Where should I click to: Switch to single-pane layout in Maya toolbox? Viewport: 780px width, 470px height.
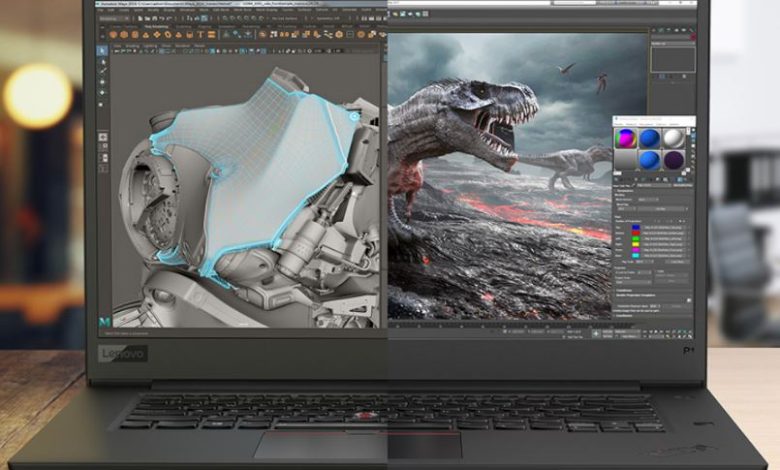coord(103,137)
